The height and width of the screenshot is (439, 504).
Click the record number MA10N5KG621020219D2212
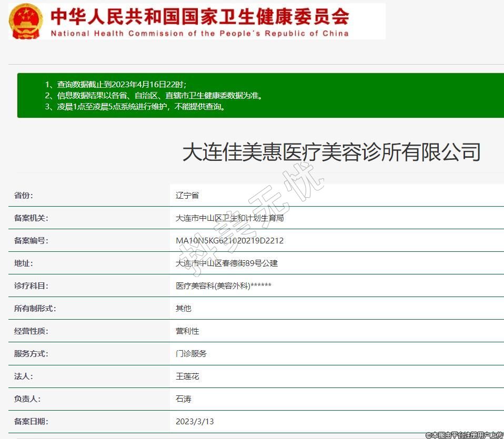pos(229,241)
